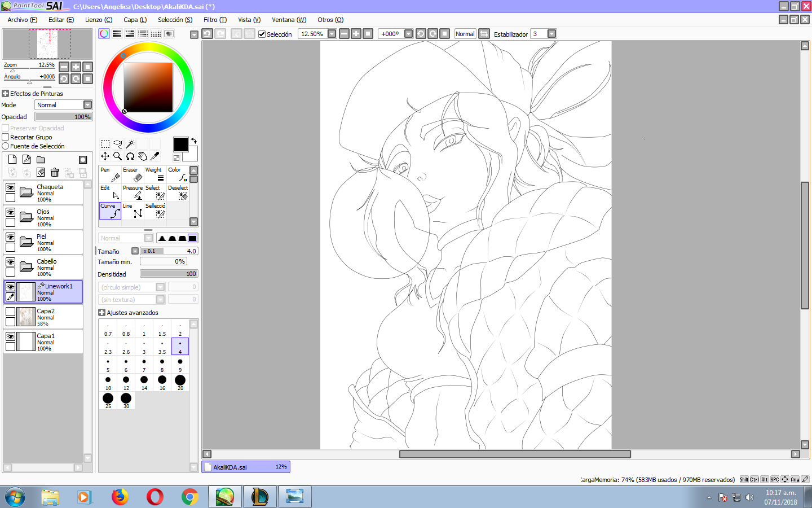Choose brush size 9 preset
Viewport: 812px width, 508px height.
coord(180,364)
